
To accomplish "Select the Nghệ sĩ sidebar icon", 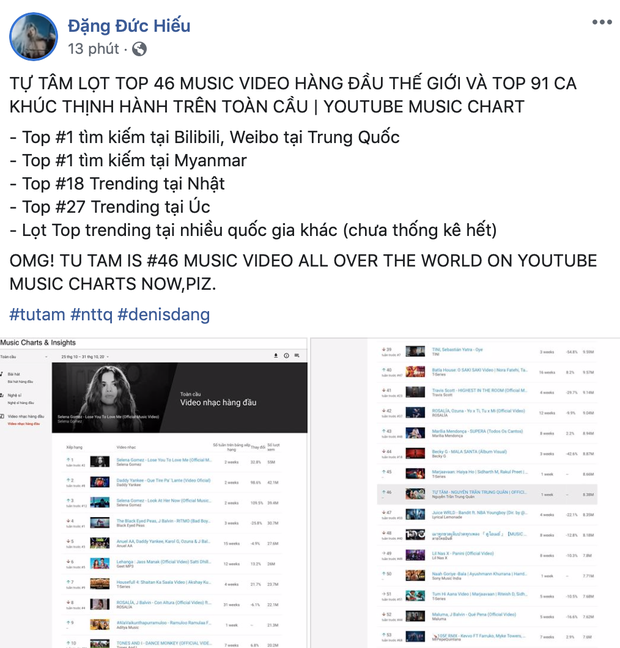I will point(2,395).
